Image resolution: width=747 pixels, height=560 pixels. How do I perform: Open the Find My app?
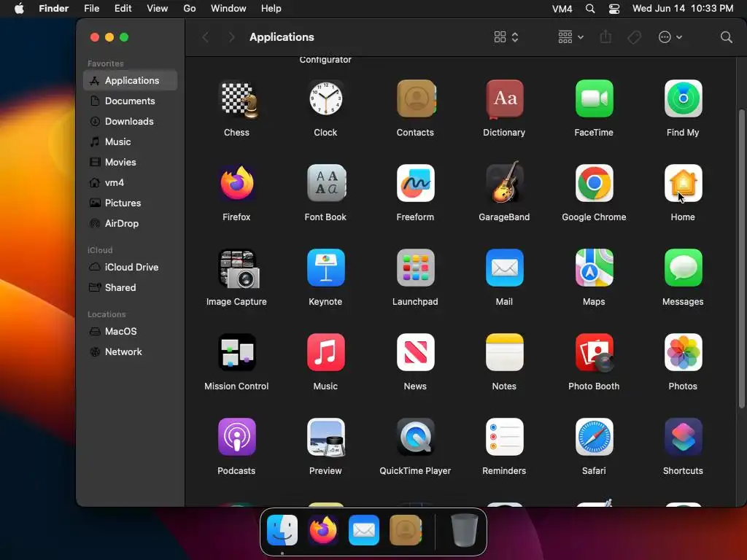click(x=683, y=99)
